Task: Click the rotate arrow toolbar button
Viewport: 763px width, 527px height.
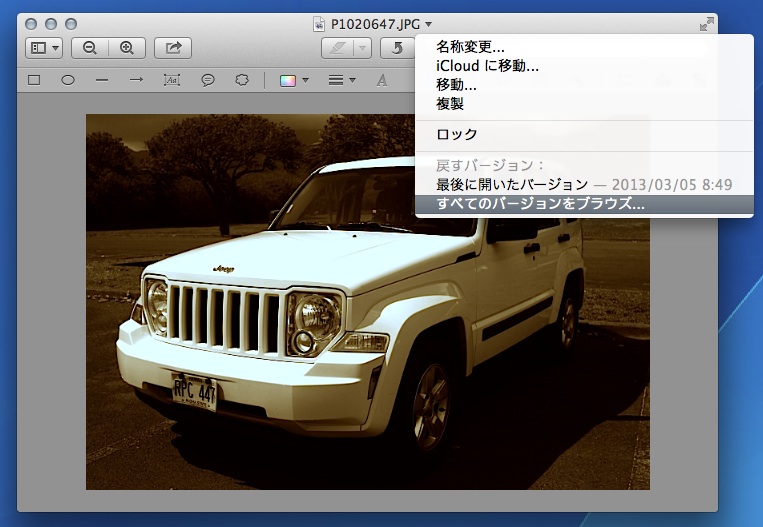Action: (x=398, y=47)
